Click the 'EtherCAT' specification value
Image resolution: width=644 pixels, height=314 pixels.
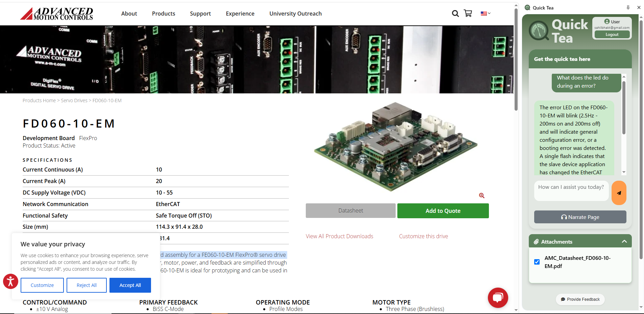(x=168, y=204)
